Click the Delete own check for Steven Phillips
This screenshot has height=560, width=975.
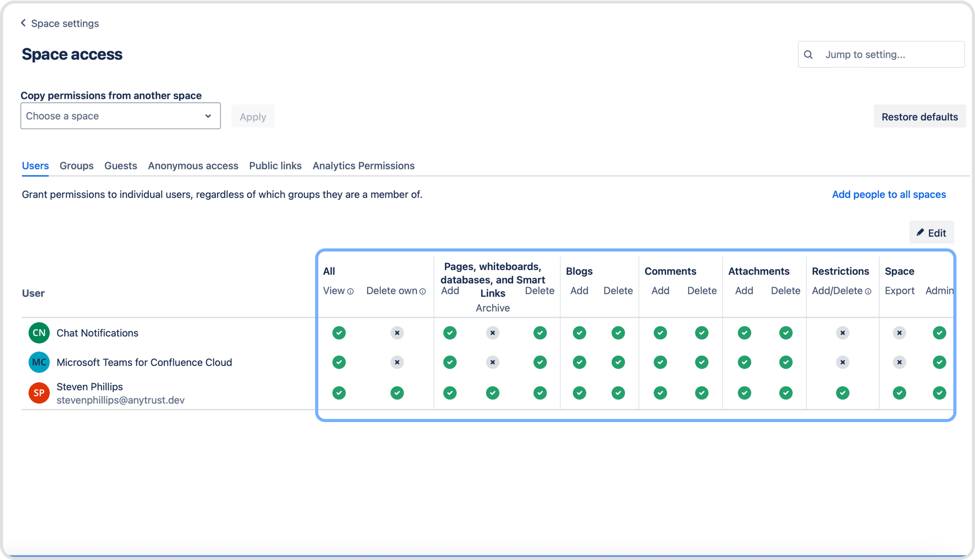coord(397,393)
